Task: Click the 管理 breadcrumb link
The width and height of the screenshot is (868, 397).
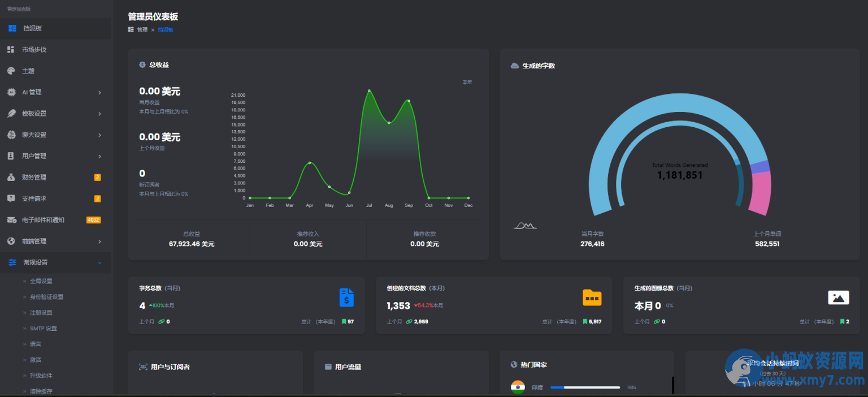Action: (x=142, y=30)
